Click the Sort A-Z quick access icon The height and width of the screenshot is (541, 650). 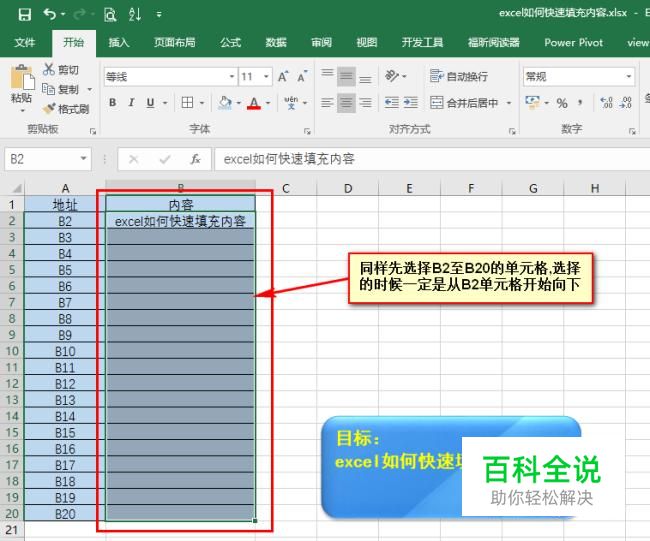135,15
